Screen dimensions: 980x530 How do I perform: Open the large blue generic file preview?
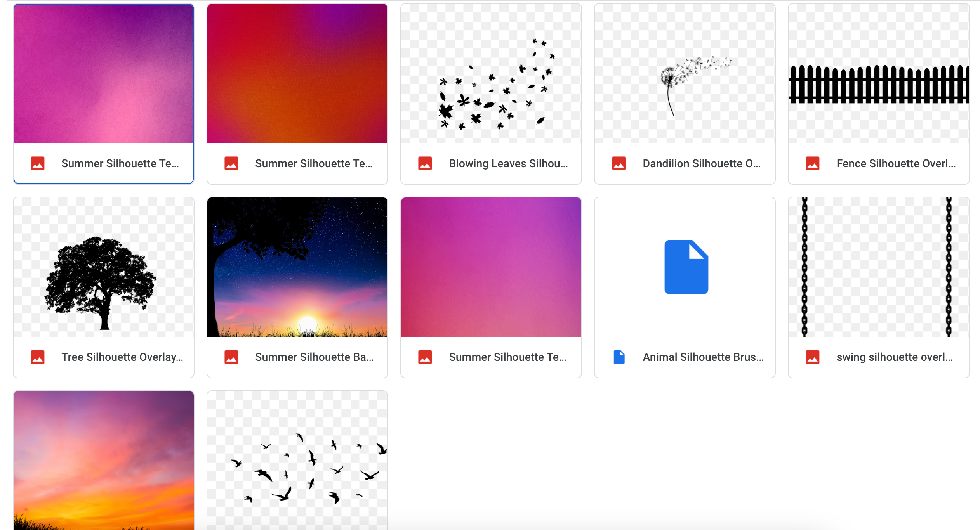686,267
